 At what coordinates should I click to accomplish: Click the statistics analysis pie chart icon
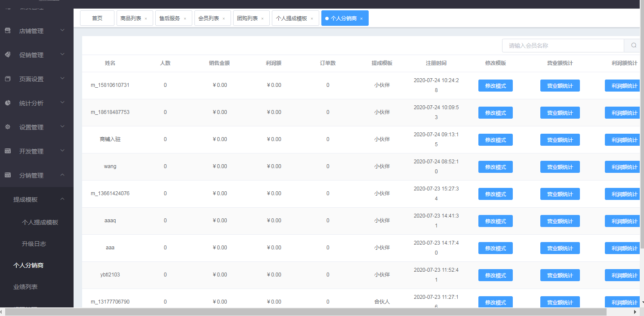(x=8, y=103)
